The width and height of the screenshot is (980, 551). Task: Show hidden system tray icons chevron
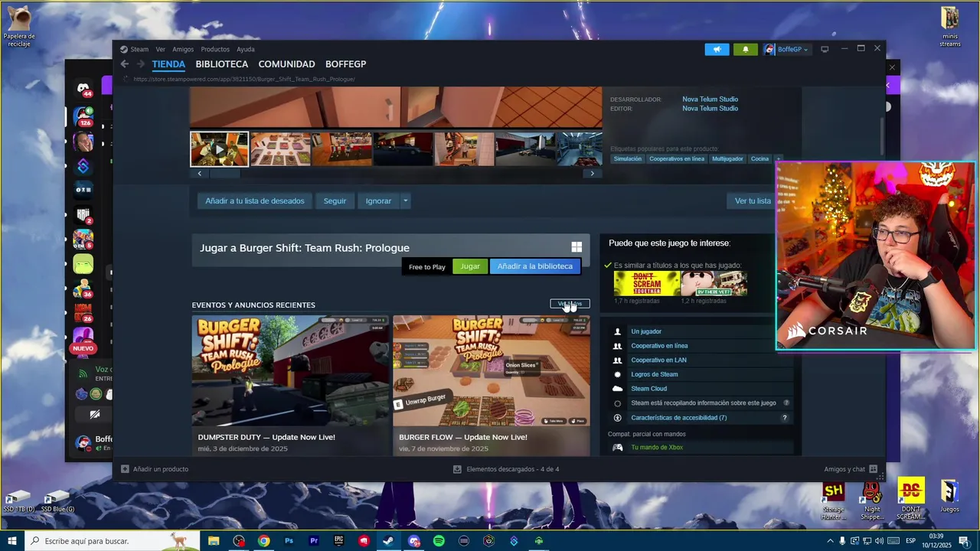(x=830, y=541)
